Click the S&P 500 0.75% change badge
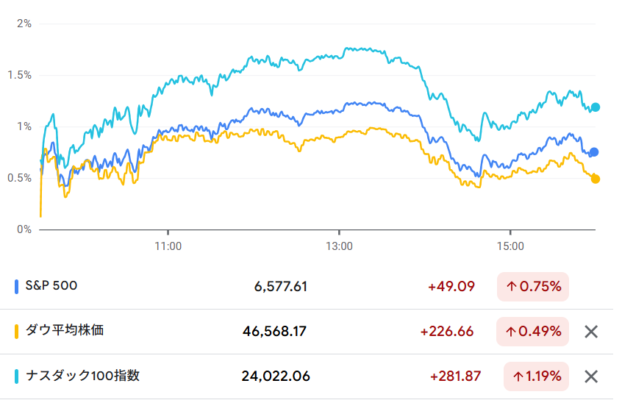Viewport: 622px width, 400px height. pos(533,287)
